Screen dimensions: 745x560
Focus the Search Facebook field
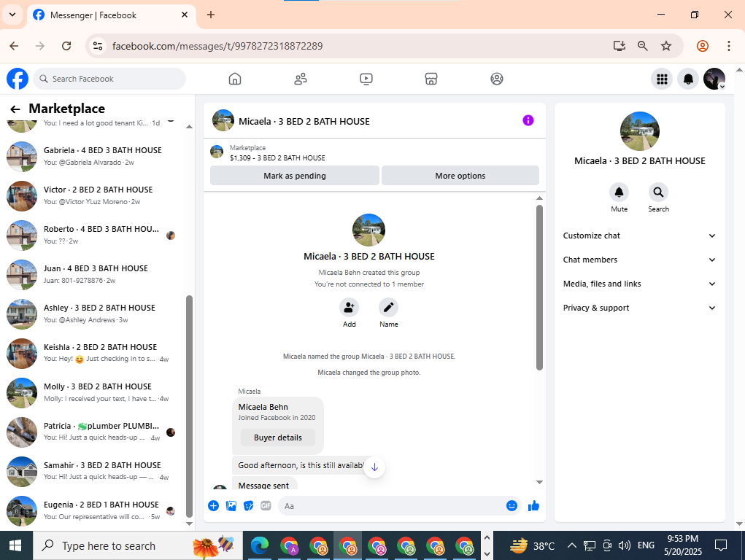pos(109,79)
